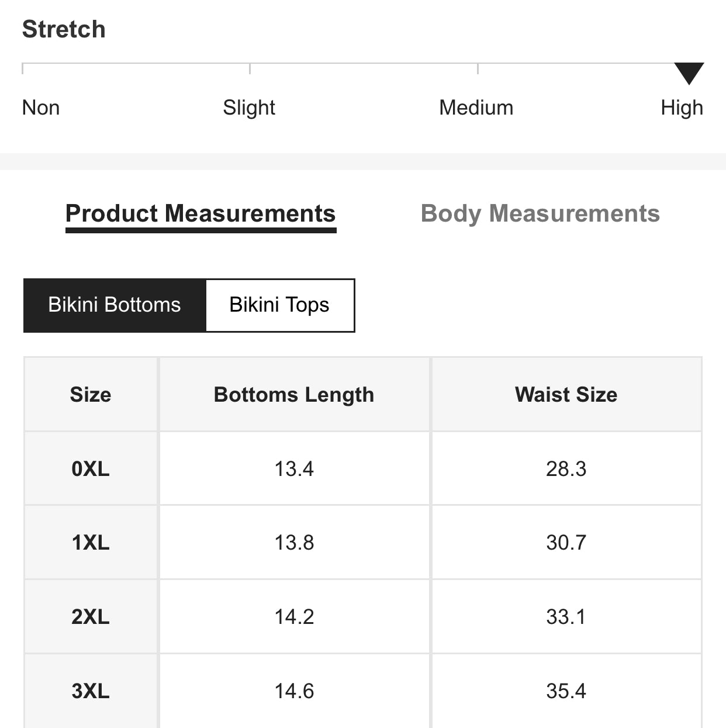
Task: Switch to the Body Measurements tab
Action: (x=540, y=213)
